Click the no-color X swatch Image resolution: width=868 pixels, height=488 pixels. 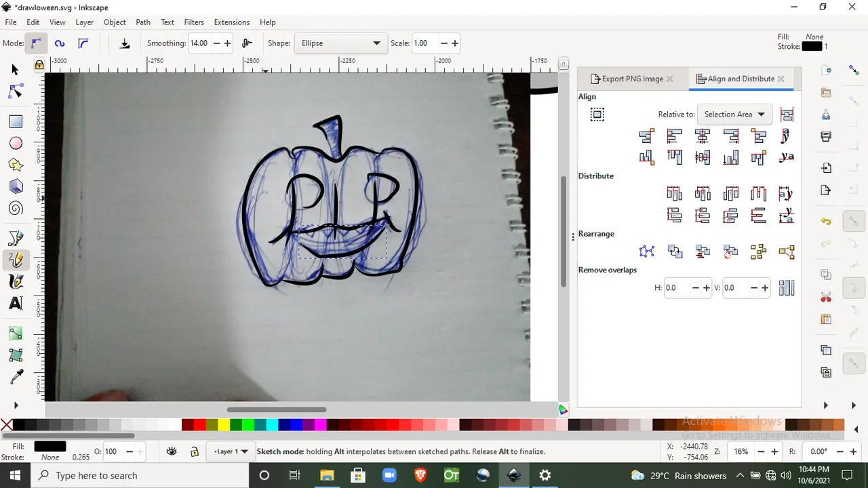coord(6,425)
